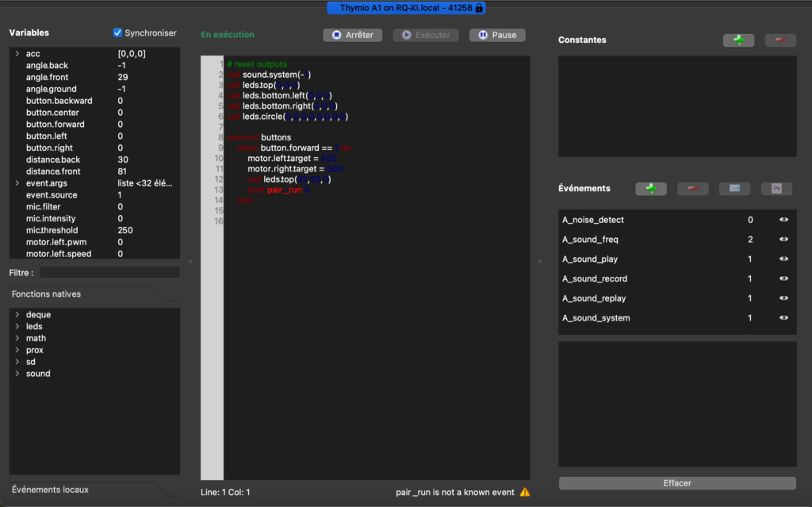
Task: Switch to Événements locaux tab
Action: click(49, 490)
